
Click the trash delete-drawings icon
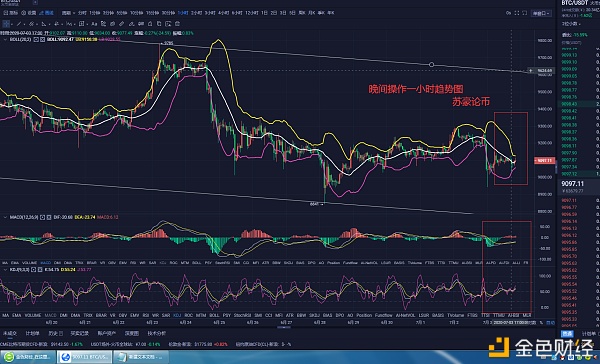(x=177, y=24)
